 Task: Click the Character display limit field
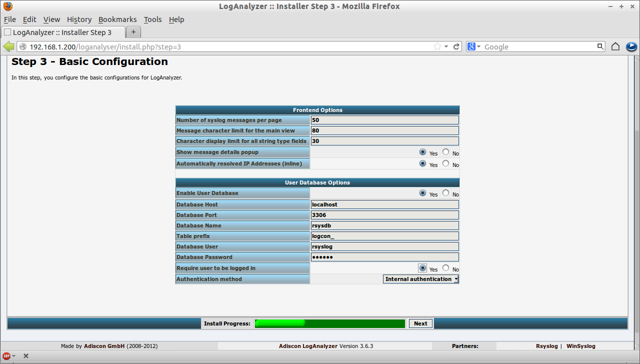[384, 141]
